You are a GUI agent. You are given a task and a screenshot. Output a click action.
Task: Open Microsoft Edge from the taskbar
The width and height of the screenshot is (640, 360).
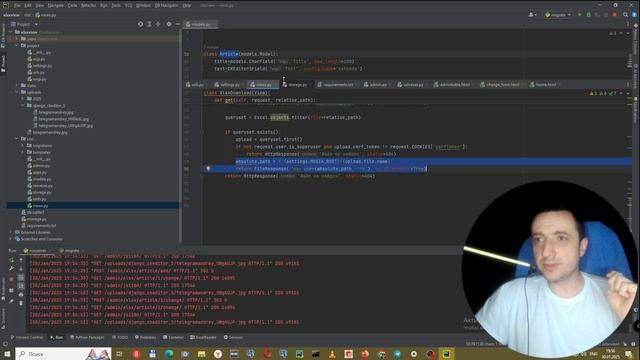[x=169, y=354]
